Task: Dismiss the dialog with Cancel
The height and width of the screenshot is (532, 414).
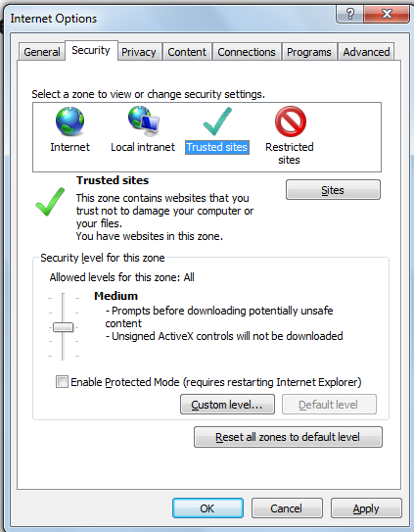Action: (287, 508)
